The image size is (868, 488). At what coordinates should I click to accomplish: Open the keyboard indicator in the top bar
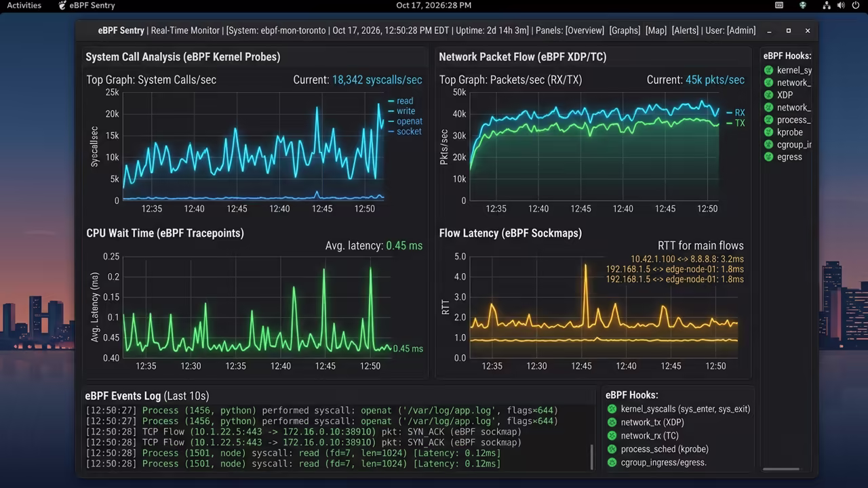pos(779,5)
